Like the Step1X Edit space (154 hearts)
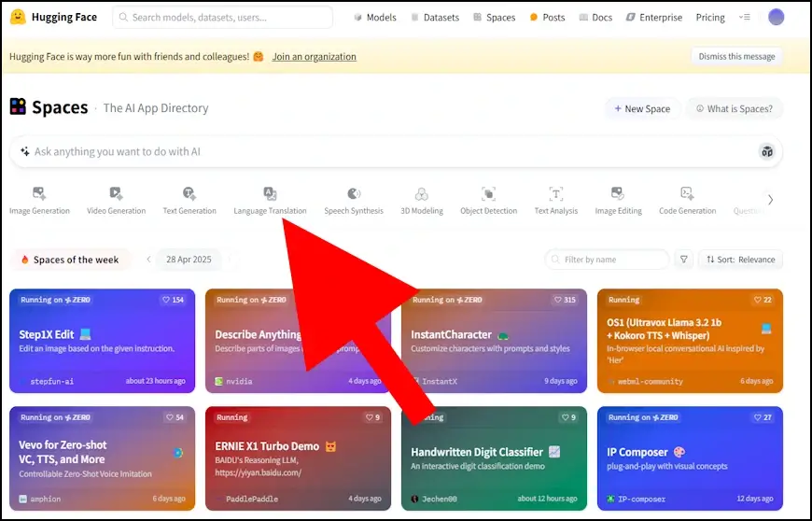This screenshot has width=812, height=521. click(x=174, y=300)
